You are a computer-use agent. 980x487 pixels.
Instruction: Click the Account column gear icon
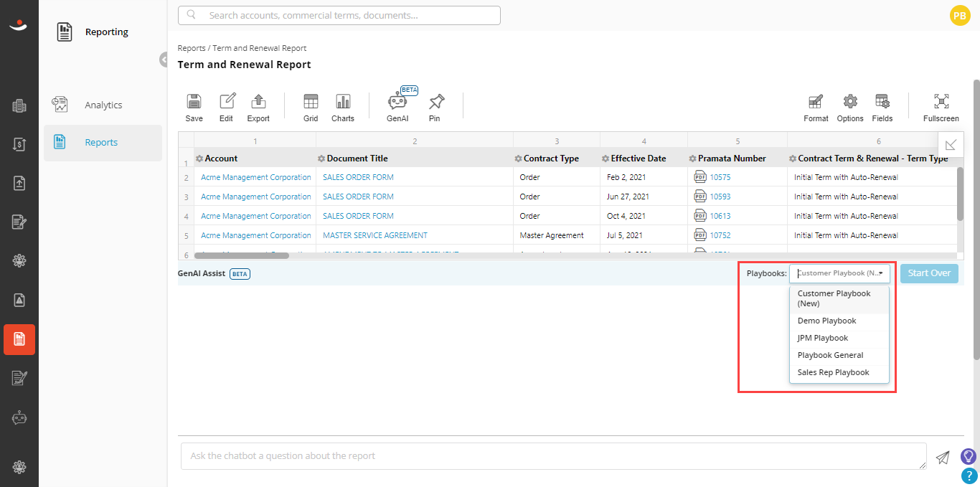199,159
